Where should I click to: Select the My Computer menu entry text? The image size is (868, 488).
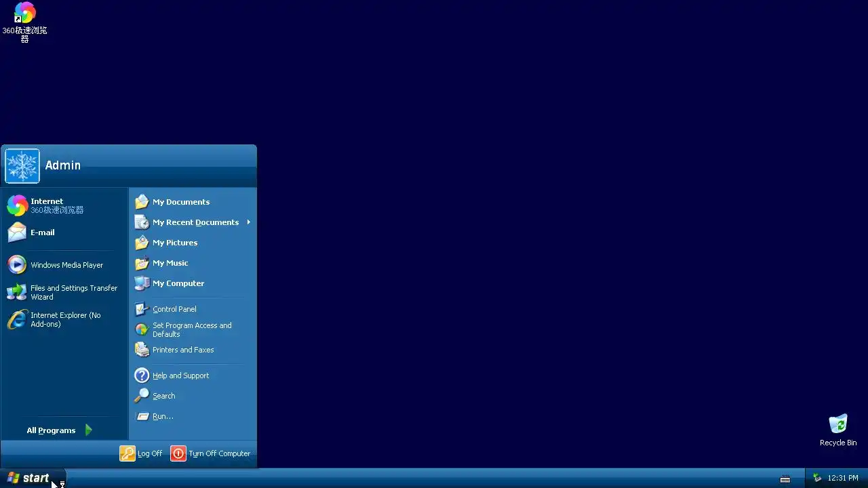pyautogui.click(x=178, y=283)
